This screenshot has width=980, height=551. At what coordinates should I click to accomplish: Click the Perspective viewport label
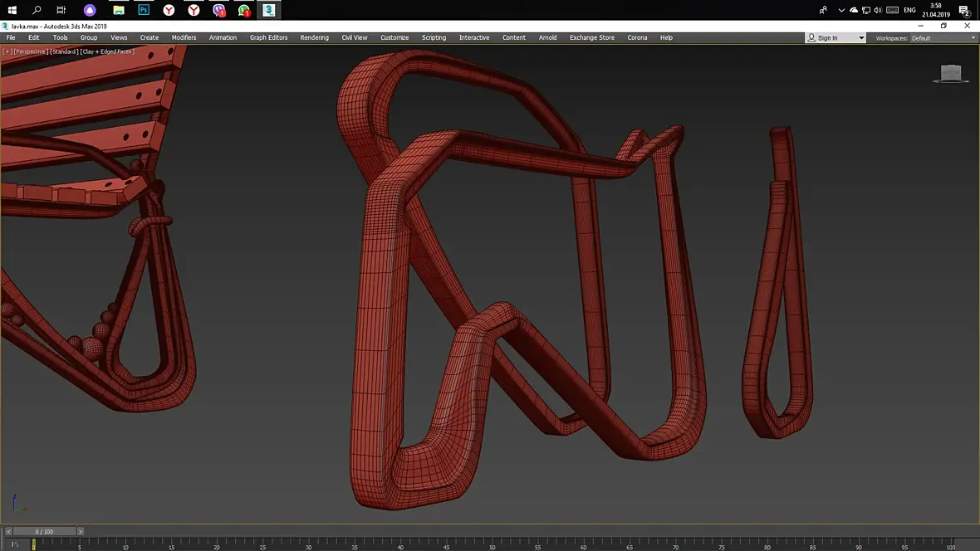point(30,51)
